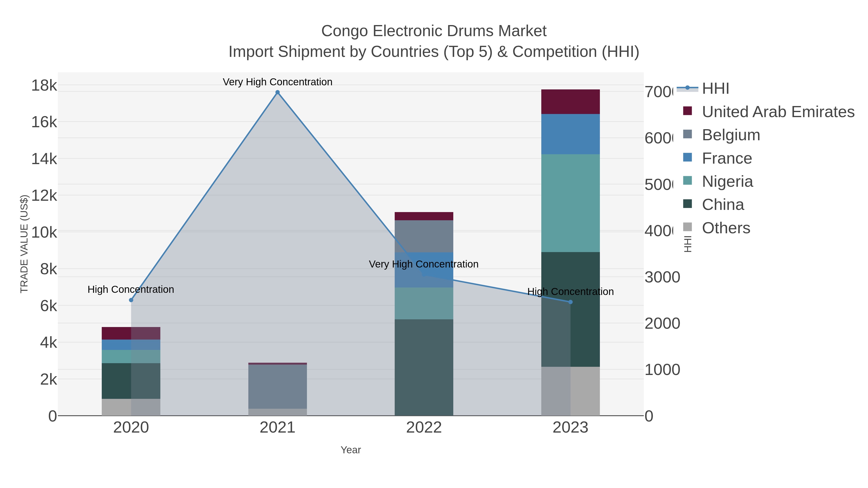Screen dimensions: 868x488
Task: Click the Import Shipment by Countries subtitle
Action: pos(434,52)
